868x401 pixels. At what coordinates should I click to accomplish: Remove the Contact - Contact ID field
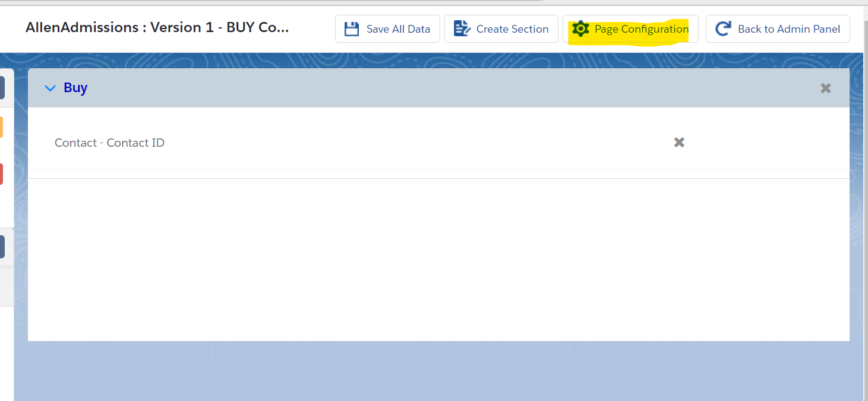[x=679, y=143]
